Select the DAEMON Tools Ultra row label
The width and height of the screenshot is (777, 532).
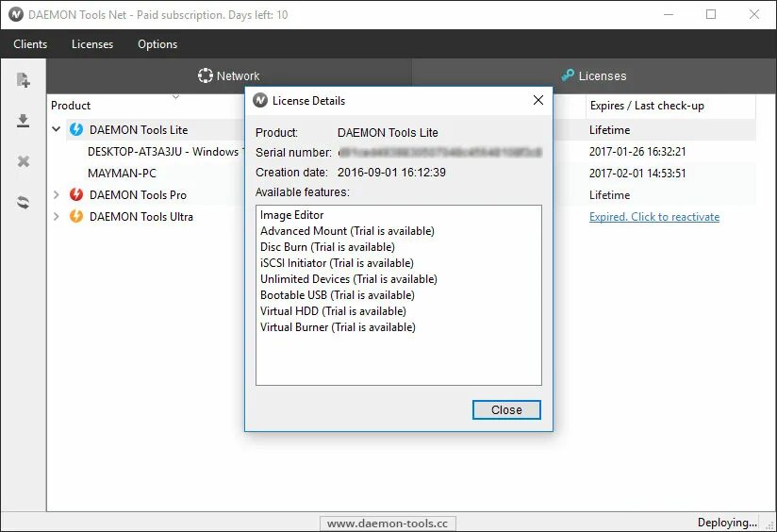pos(141,217)
